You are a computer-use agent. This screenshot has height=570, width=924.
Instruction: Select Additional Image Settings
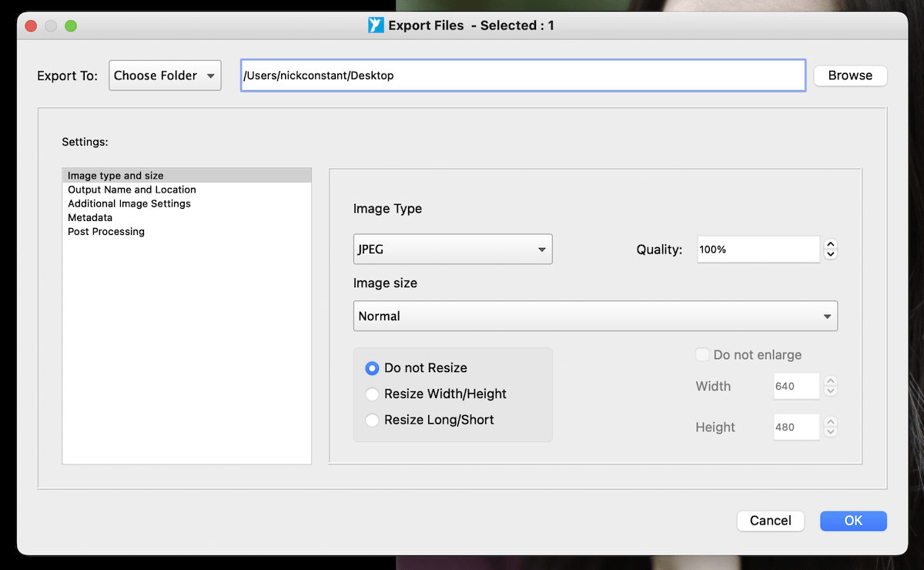click(128, 203)
